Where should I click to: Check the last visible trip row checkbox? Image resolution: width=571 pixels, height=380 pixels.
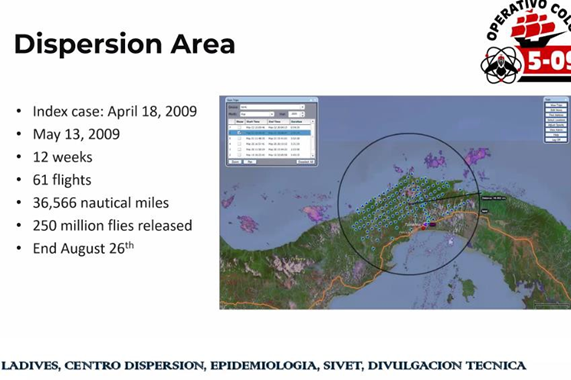[x=239, y=155]
